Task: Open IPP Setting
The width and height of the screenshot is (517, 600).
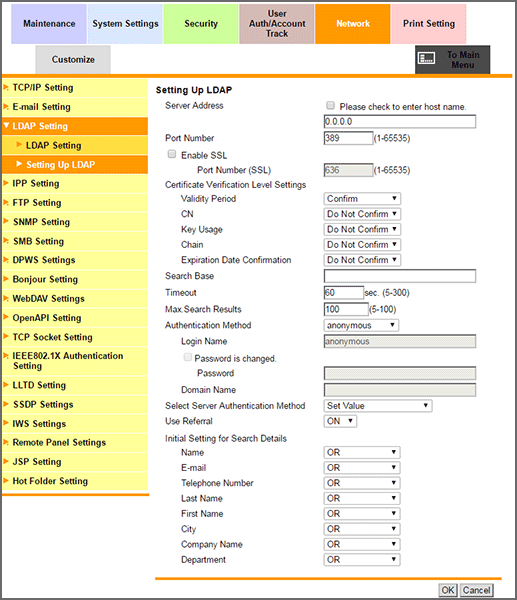Action: point(75,184)
